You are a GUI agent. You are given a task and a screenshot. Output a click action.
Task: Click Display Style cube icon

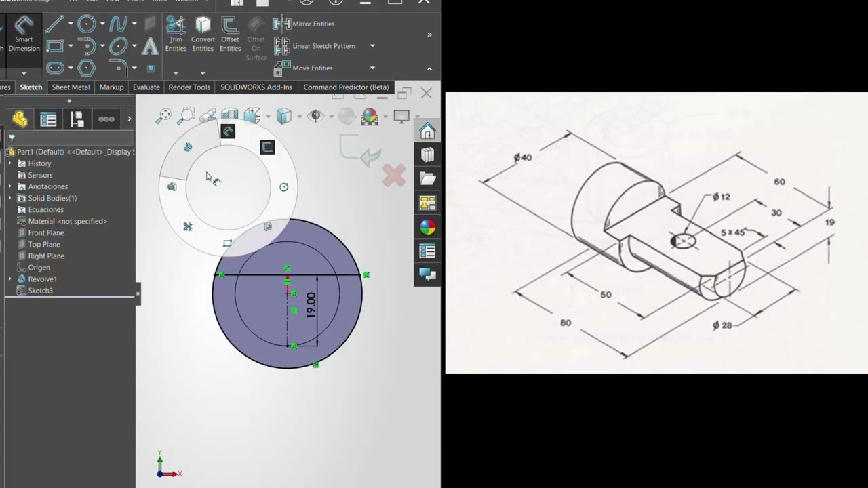[x=283, y=116]
